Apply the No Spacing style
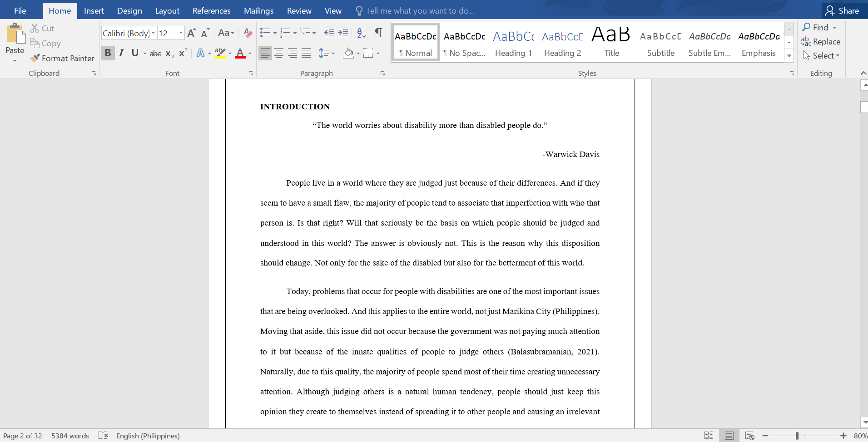The image size is (868, 442). pos(464,42)
